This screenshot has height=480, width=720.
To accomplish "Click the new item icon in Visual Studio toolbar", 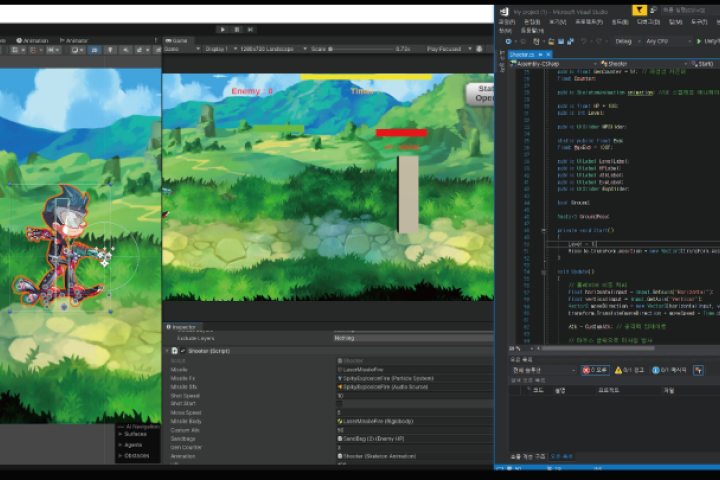I will [x=536, y=41].
